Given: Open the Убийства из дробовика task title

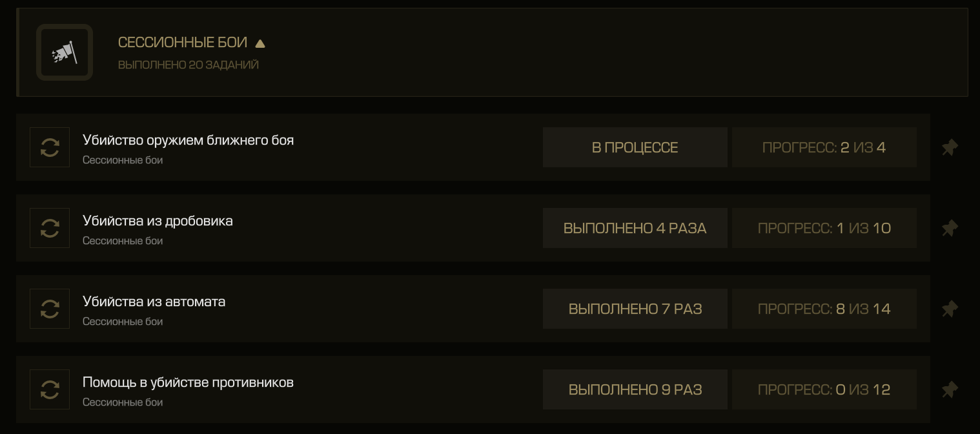Looking at the screenshot, I should pos(158,221).
